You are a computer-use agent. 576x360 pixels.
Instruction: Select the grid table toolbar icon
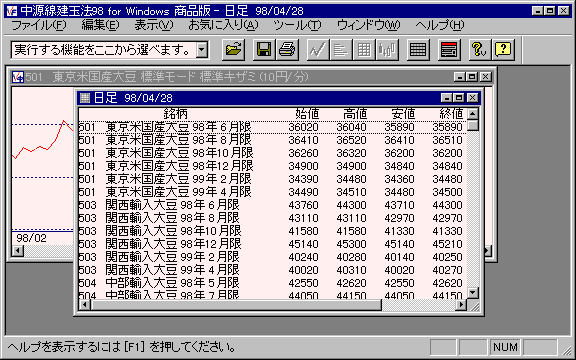pyautogui.click(x=364, y=50)
